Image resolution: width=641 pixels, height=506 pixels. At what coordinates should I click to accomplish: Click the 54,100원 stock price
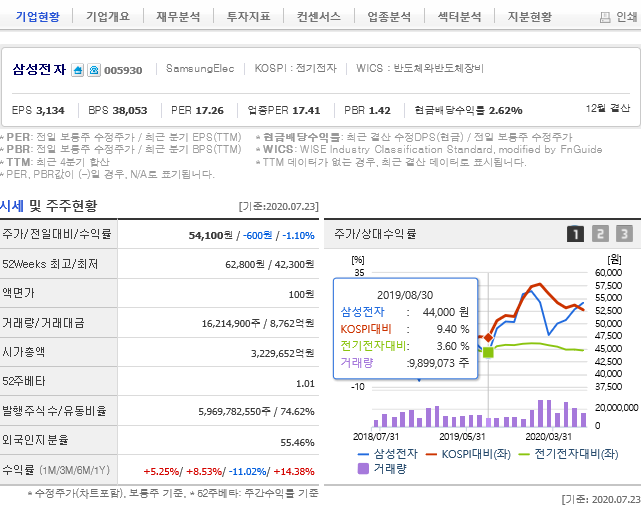pyautogui.click(x=211, y=235)
